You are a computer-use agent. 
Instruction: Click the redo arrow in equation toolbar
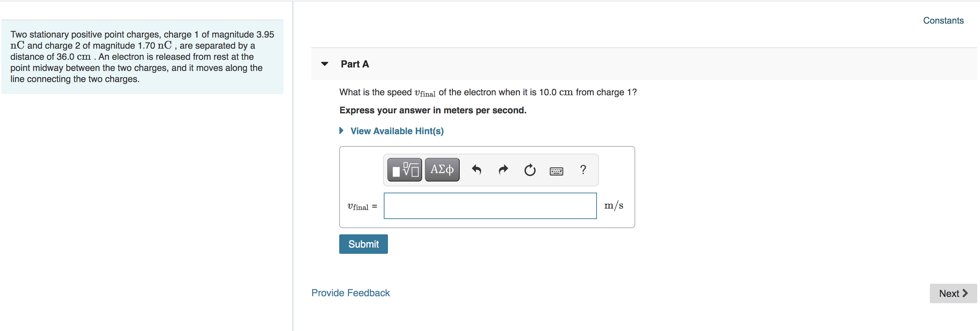pos(503,169)
